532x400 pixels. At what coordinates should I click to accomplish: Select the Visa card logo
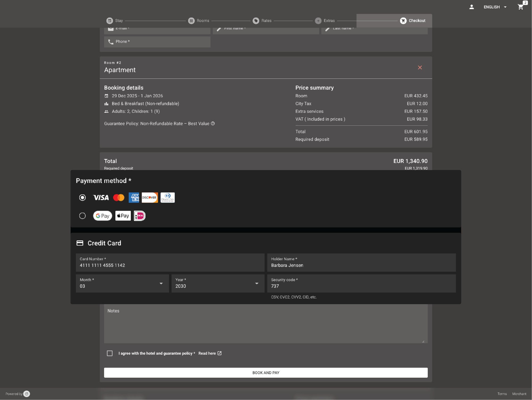coord(101,198)
